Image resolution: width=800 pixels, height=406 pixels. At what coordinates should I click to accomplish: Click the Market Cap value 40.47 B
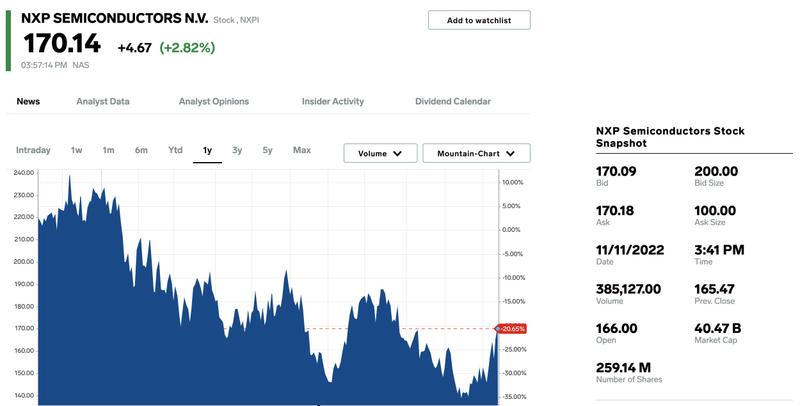(717, 328)
